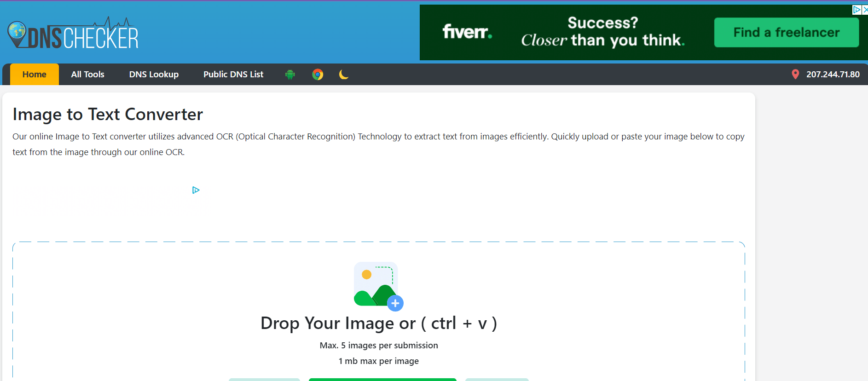868x381 pixels.
Task: Close the Fiverr ad banner
Action: pos(865,10)
